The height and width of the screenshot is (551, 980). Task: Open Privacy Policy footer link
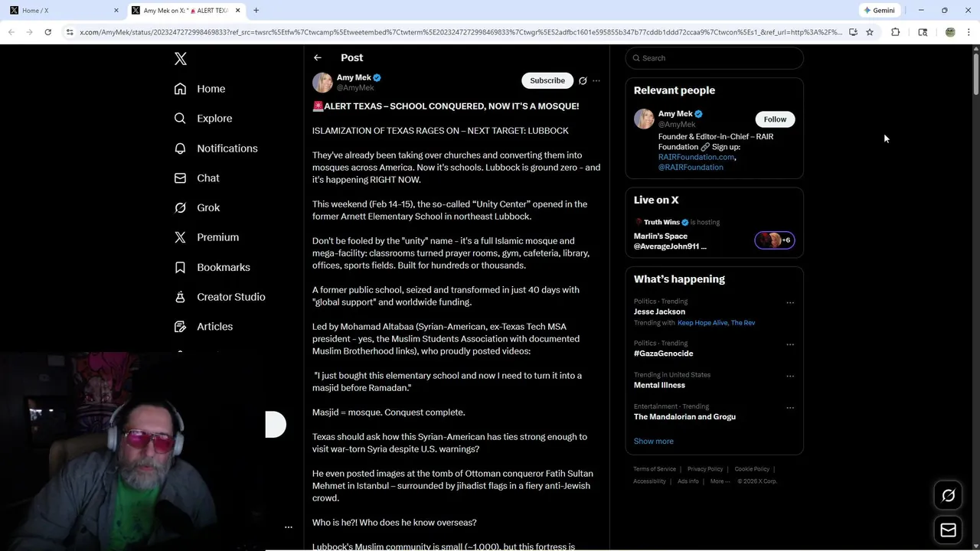(x=705, y=469)
